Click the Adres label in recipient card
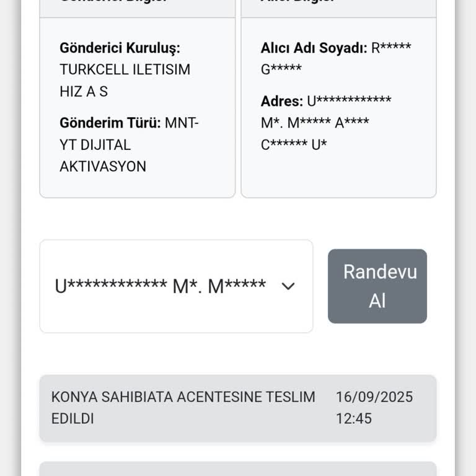The width and height of the screenshot is (476, 476). click(282, 101)
